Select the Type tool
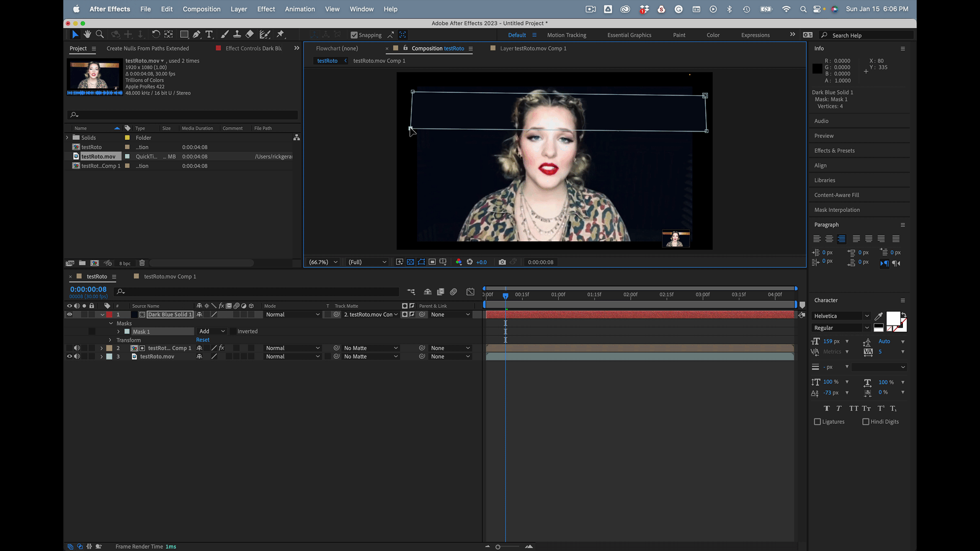Image resolution: width=980 pixels, height=551 pixels. point(209,34)
